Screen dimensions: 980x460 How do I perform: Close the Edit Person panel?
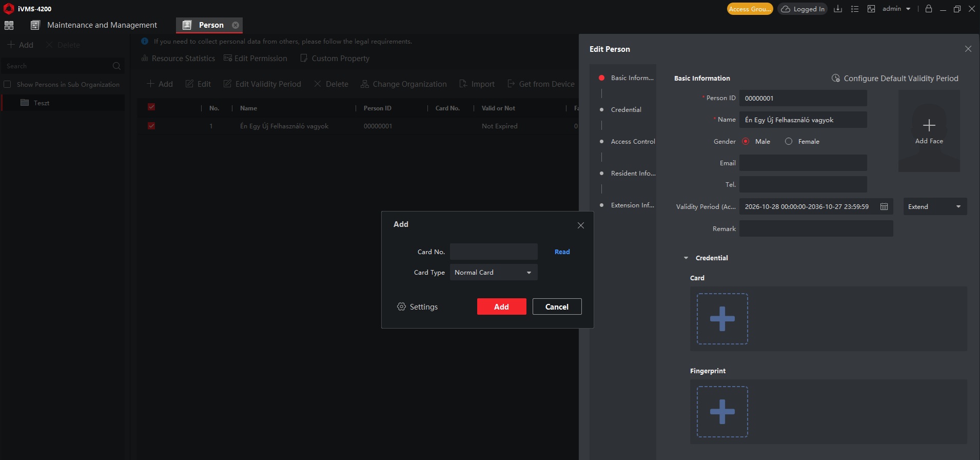(968, 49)
